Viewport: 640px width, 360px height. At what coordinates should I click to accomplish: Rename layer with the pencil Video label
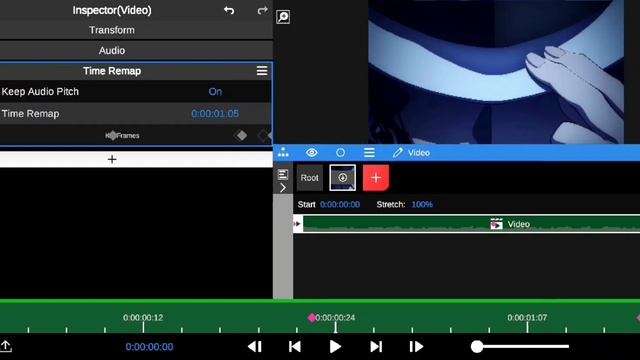click(411, 153)
